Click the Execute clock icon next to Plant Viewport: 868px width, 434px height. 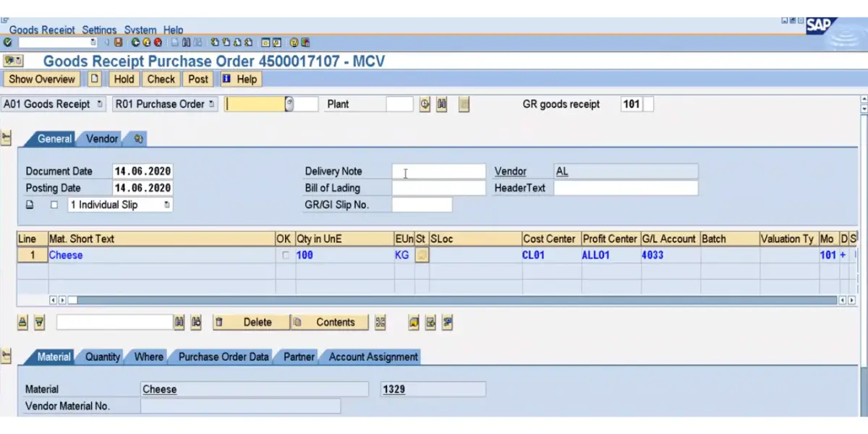click(x=425, y=104)
